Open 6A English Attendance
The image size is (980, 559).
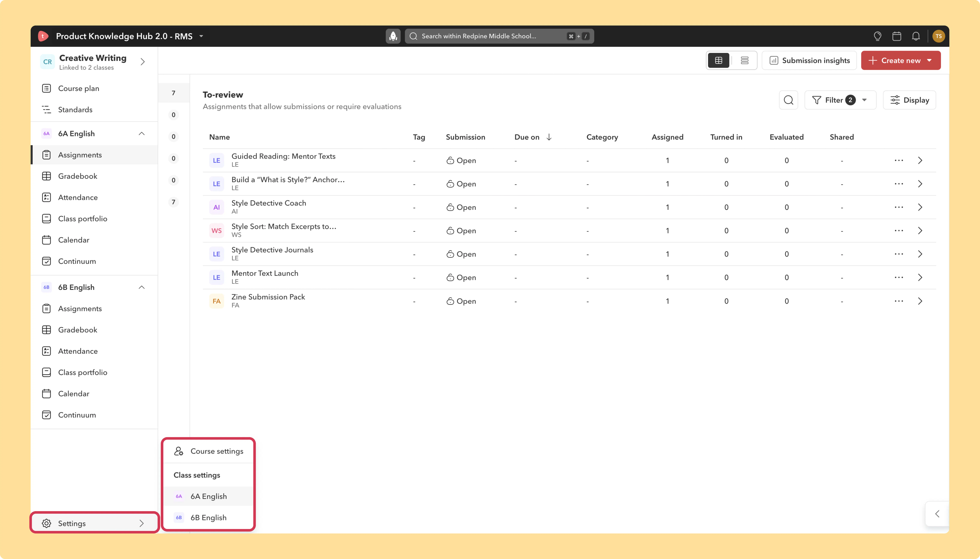[x=94, y=197]
